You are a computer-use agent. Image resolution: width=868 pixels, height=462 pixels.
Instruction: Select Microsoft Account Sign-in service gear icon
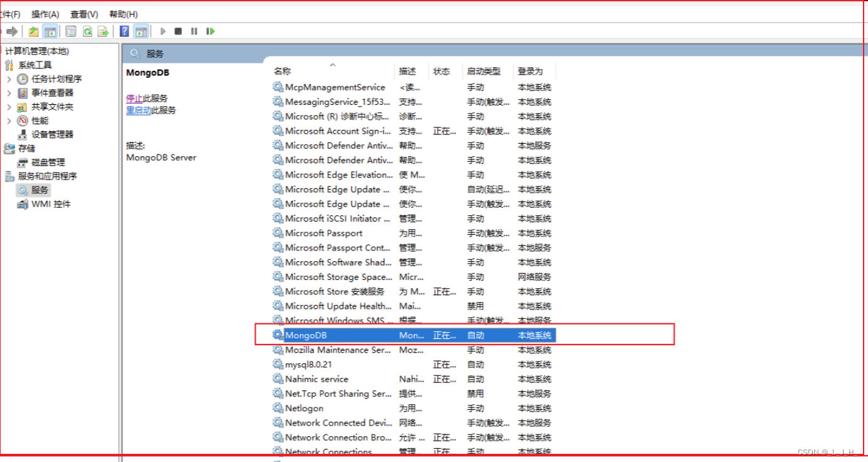click(x=278, y=131)
